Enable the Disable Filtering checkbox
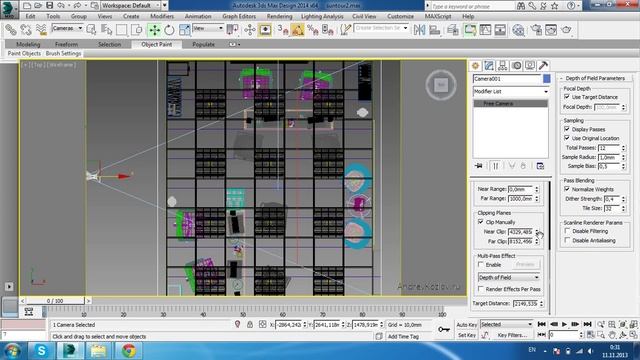 567,231
